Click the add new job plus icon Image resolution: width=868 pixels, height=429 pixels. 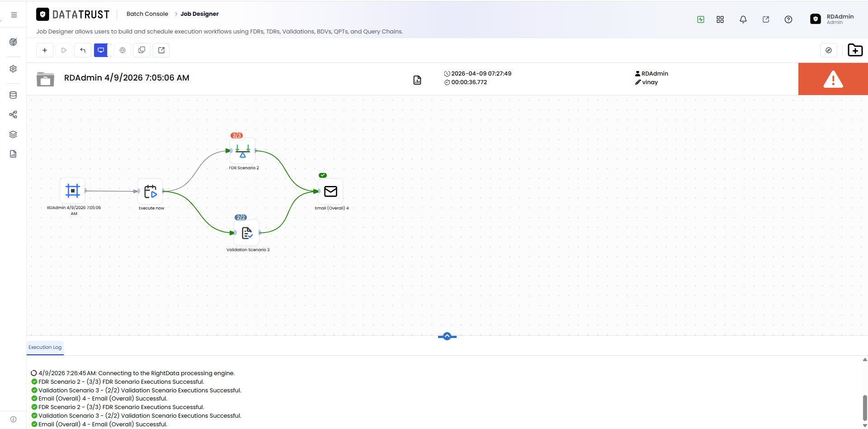45,50
